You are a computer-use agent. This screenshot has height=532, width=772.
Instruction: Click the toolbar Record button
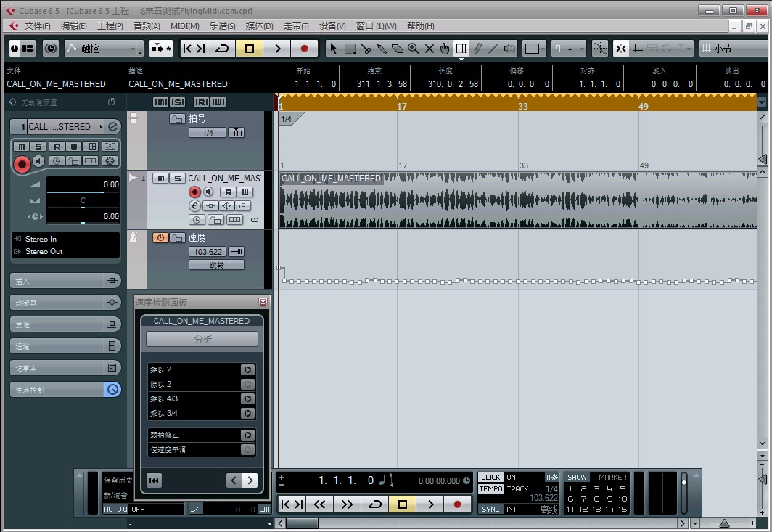(304, 49)
